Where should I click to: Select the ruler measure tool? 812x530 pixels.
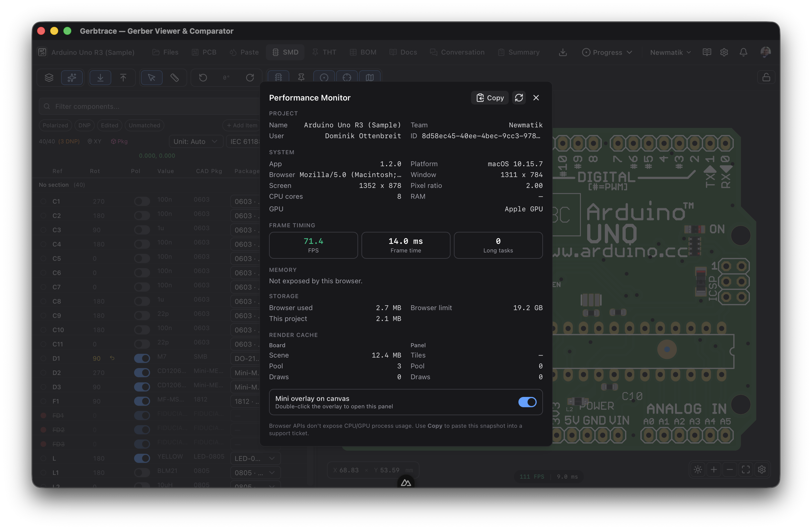click(174, 77)
